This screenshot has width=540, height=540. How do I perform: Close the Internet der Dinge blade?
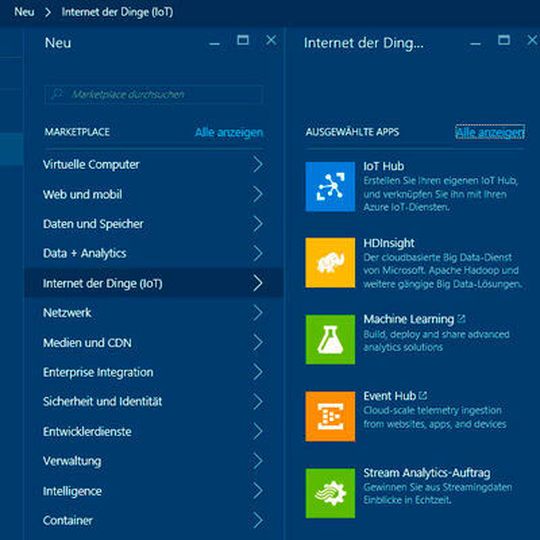(532, 40)
